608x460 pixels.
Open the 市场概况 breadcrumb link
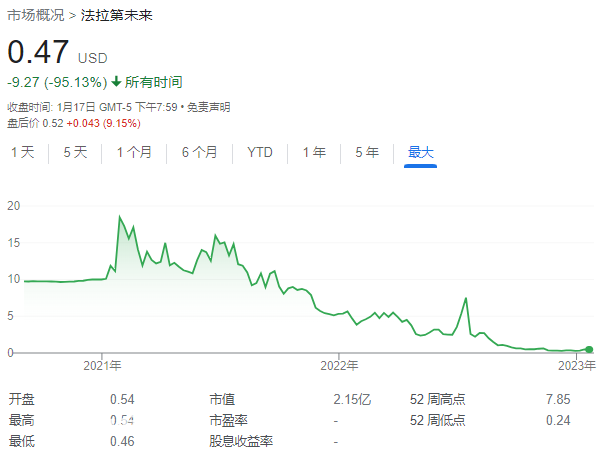coord(36,16)
